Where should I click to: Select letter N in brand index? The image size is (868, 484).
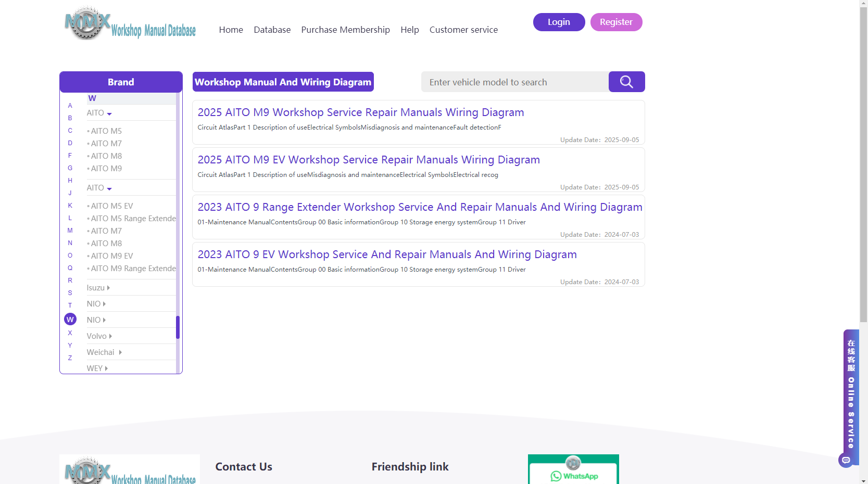[x=70, y=243]
